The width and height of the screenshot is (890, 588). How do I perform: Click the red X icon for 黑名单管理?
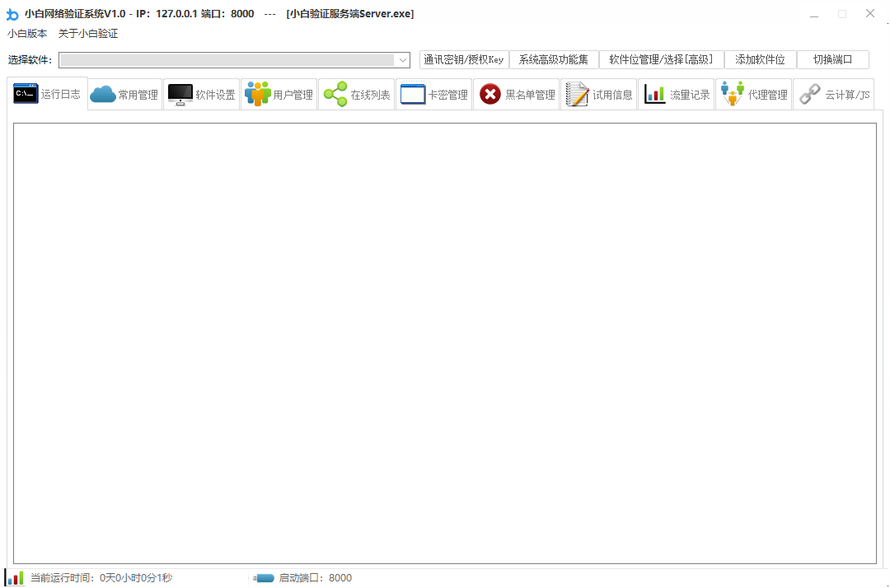point(490,95)
